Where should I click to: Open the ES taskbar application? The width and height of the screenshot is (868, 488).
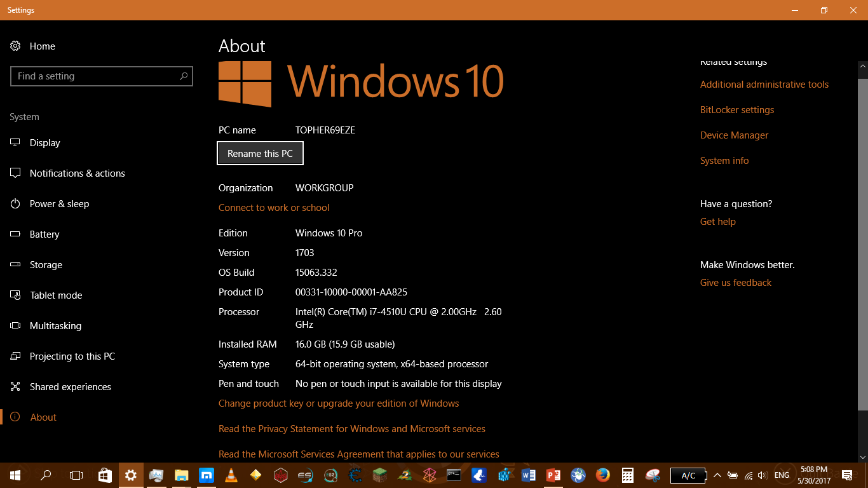(306, 475)
